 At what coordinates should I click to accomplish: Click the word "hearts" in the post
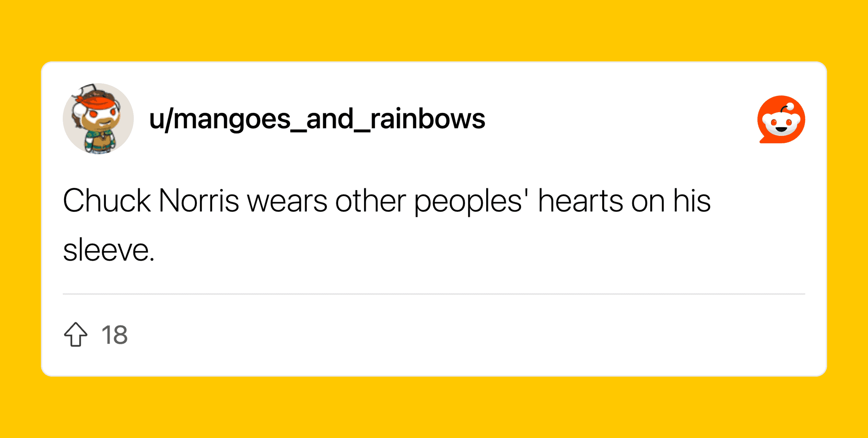[x=580, y=201]
